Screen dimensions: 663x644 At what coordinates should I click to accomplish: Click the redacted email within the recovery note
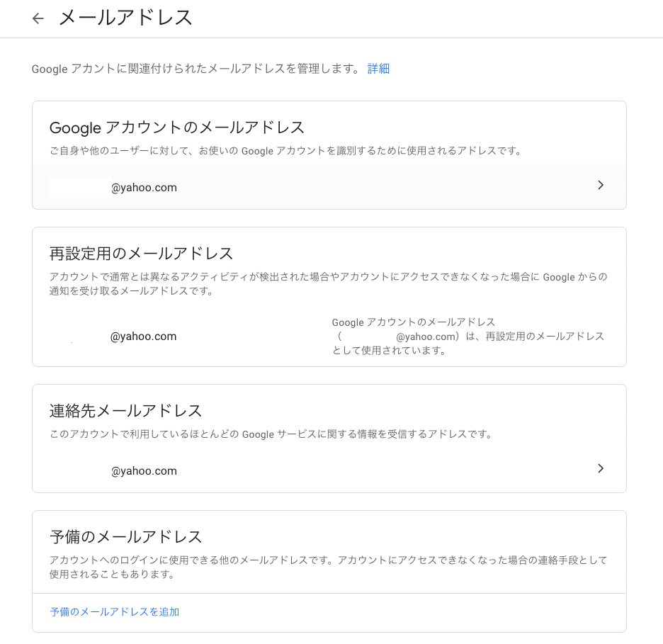tap(368, 338)
